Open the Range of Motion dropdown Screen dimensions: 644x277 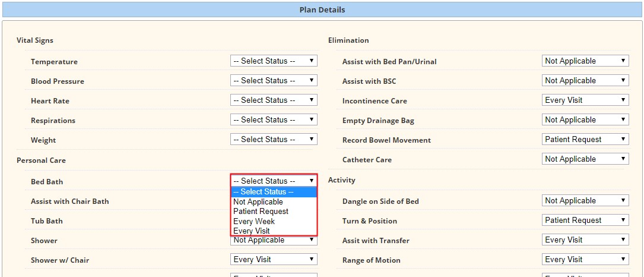tap(585, 260)
